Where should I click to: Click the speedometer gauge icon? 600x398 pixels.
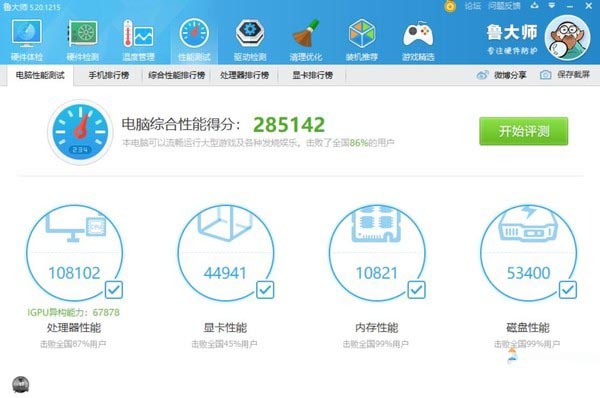tap(80, 132)
